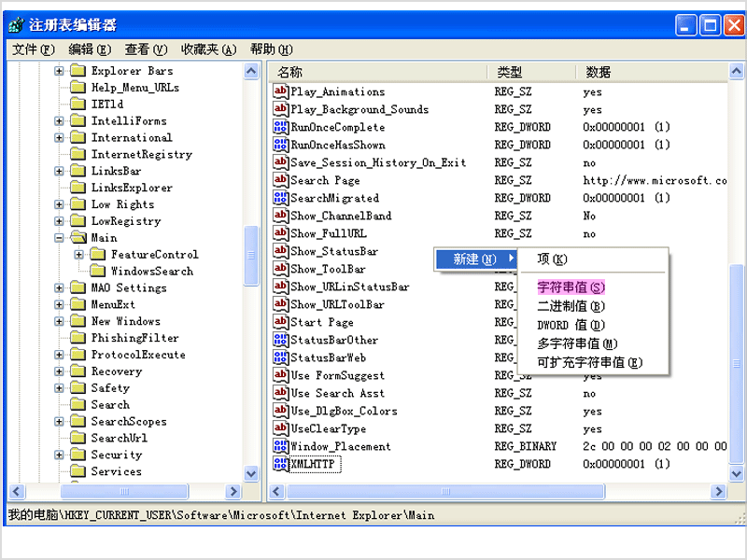Select the Recovery key in the tree
Image resolution: width=747 pixels, height=560 pixels.
pyautogui.click(x=117, y=371)
